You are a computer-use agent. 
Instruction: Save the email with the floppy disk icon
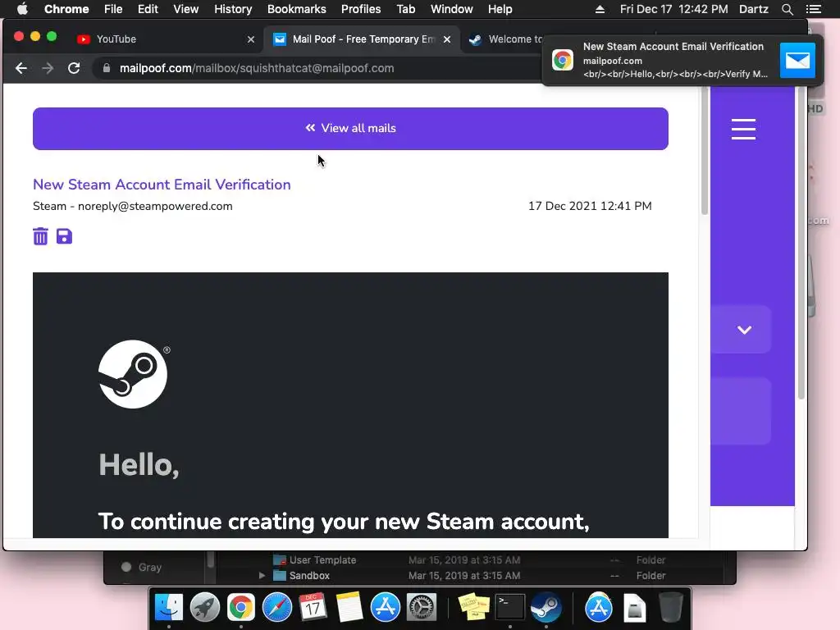coord(64,236)
